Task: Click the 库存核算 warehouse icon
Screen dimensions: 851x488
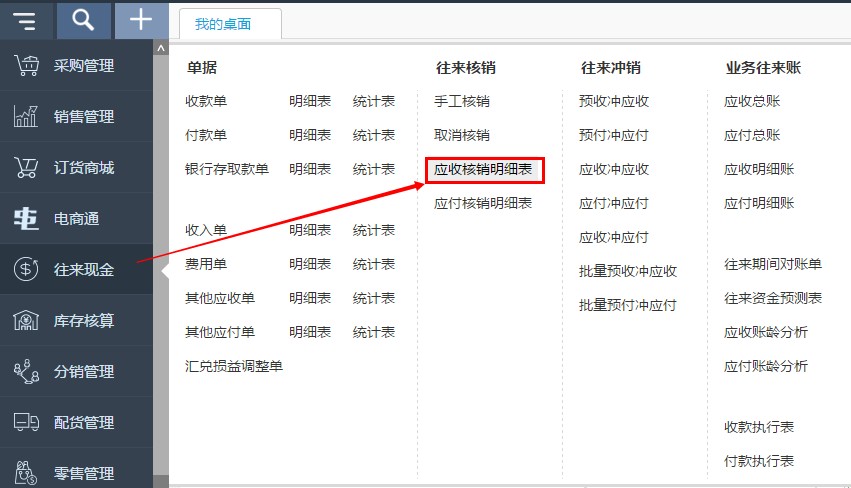Action: (x=26, y=320)
